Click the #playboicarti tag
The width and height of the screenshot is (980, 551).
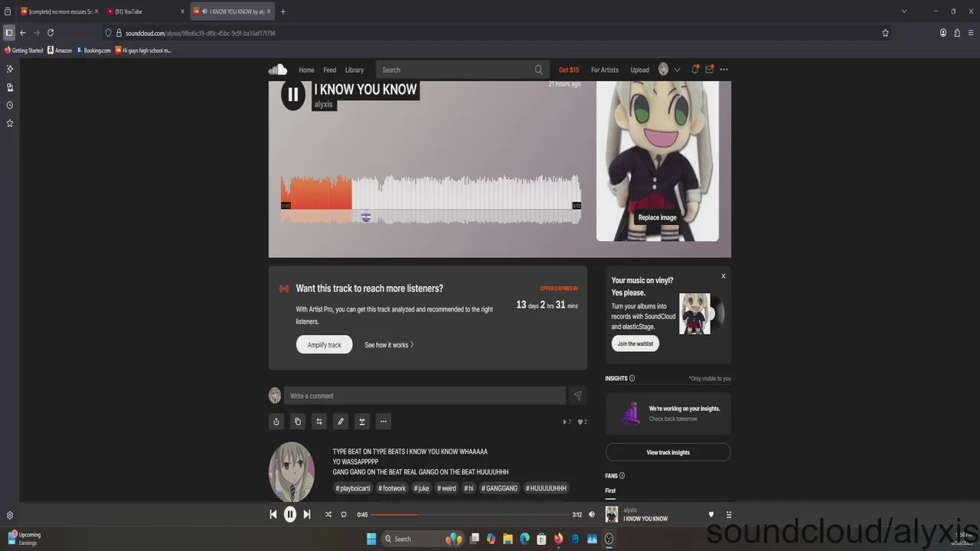tap(353, 488)
